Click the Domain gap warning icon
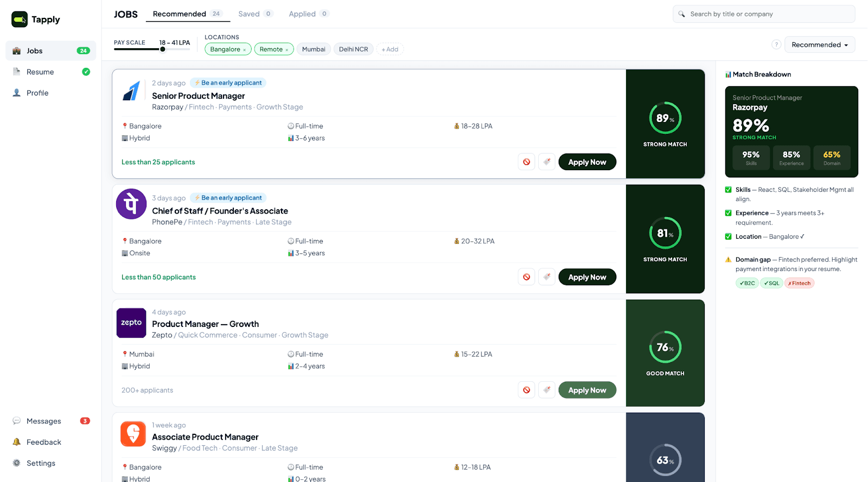The image size is (868, 482). 728,260
